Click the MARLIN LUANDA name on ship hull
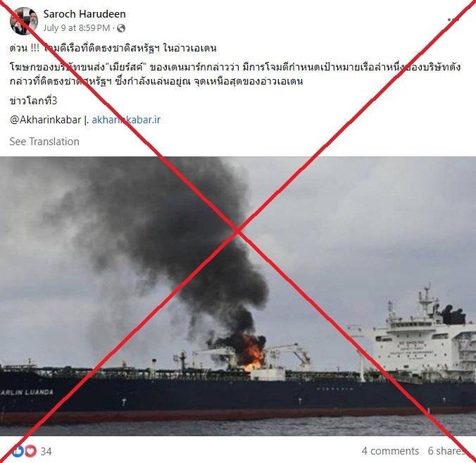The image size is (476, 463). coord(27,393)
